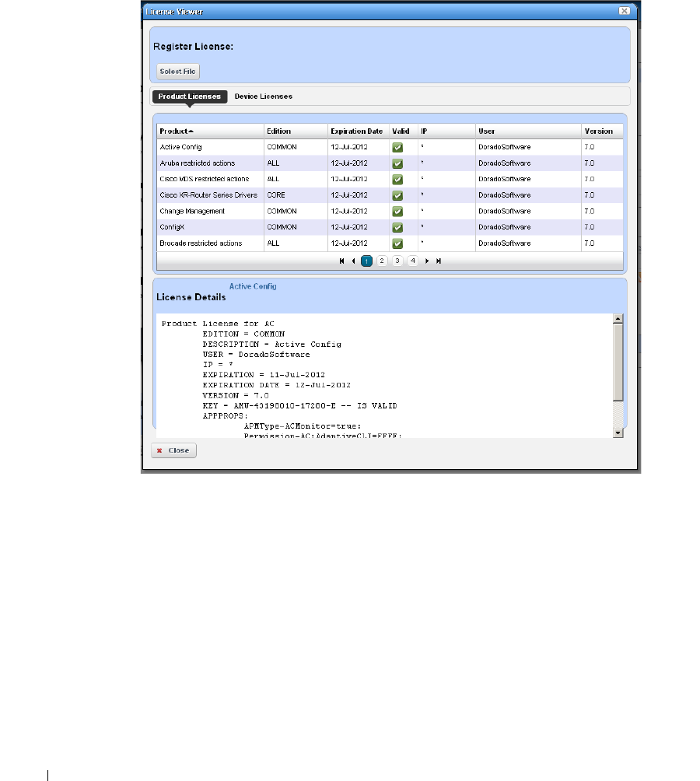Screen dimensions: 700x781
Task: Close the License Viewer window via X
Action: tap(624, 10)
